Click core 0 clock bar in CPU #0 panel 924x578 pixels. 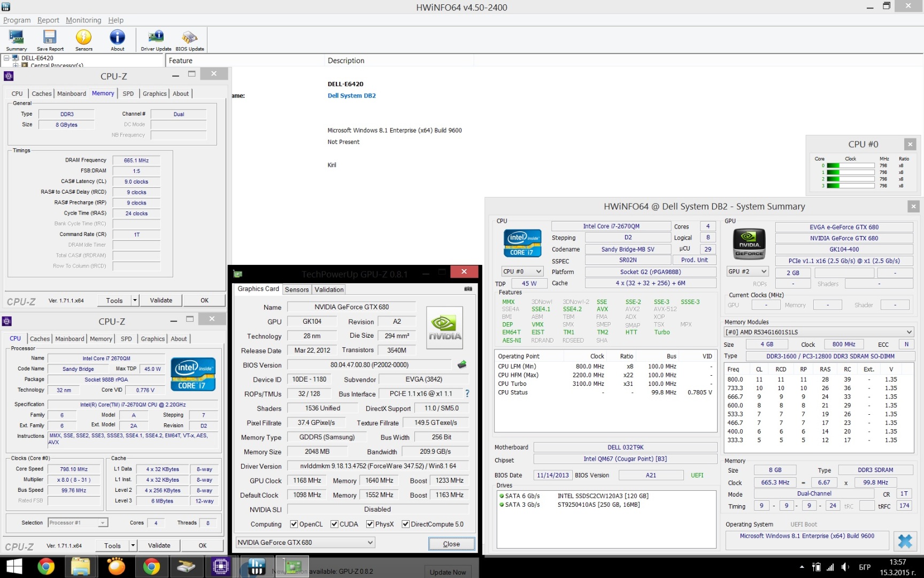(850, 165)
